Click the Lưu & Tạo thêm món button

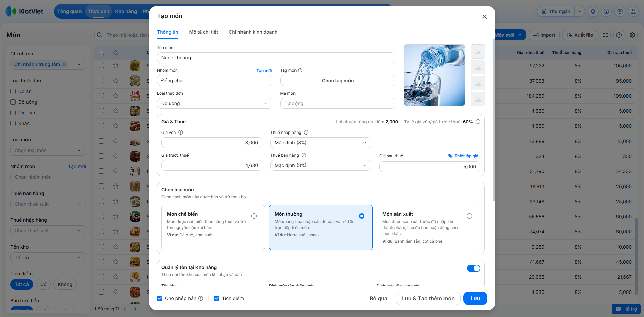pos(428,298)
